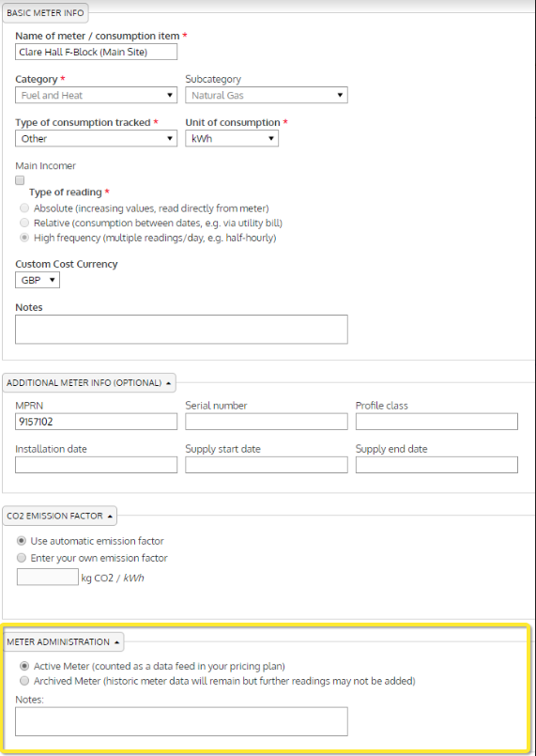Click the kg CO2 emission factor input
The width and height of the screenshot is (536, 756).
tap(47, 578)
